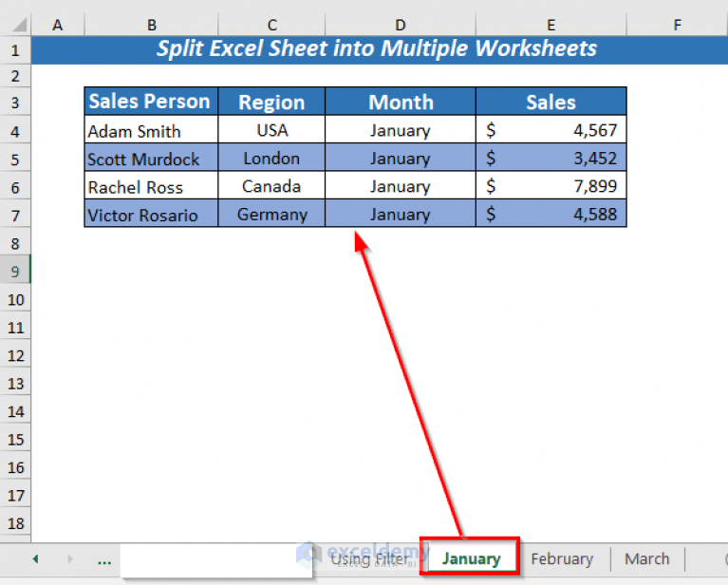The image size is (728, 585).
Task: Go to next sheet with right arrow
Action: pos(70,558)
